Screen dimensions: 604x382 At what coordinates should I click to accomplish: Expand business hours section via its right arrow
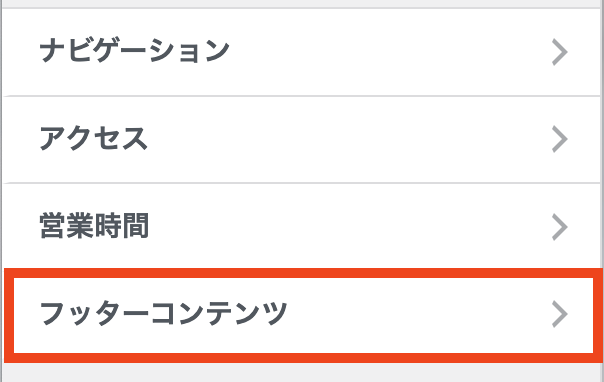tap(559, 227)
